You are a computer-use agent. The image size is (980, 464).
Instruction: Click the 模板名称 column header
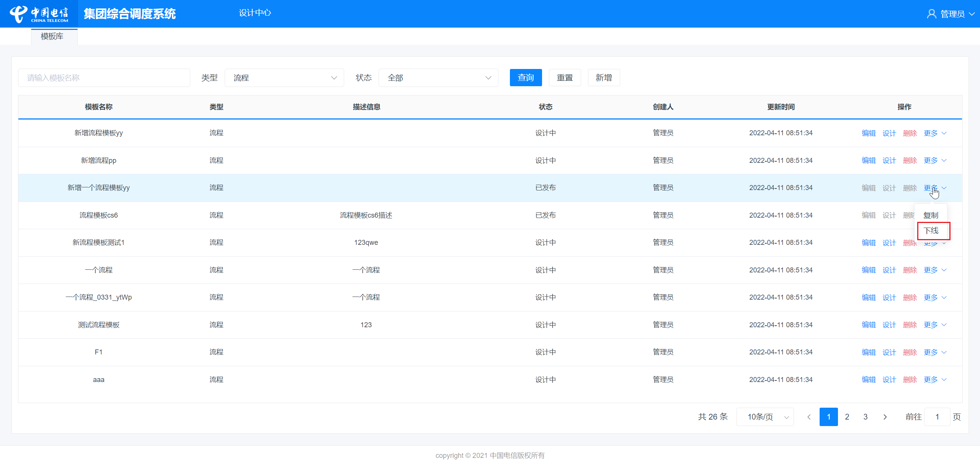99,107
